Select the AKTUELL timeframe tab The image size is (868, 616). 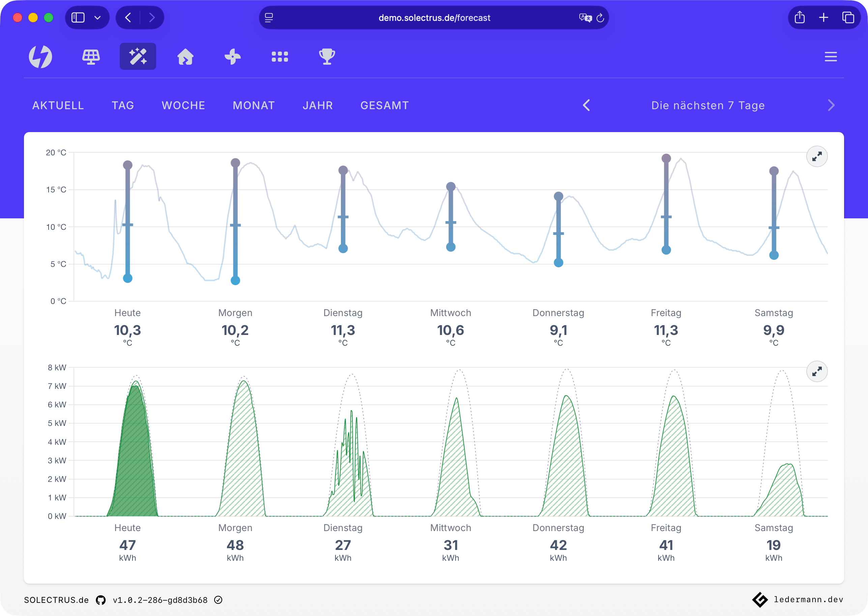58,105
